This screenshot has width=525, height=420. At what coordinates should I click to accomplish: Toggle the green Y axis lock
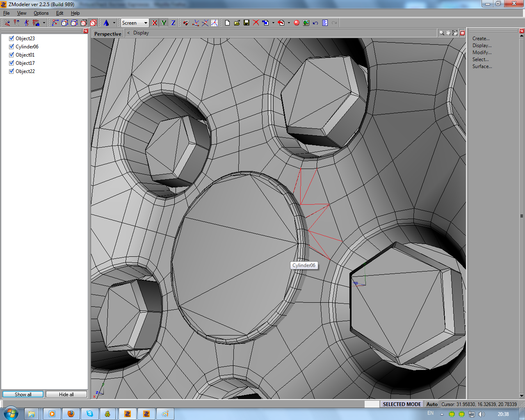tap(164, 23)
